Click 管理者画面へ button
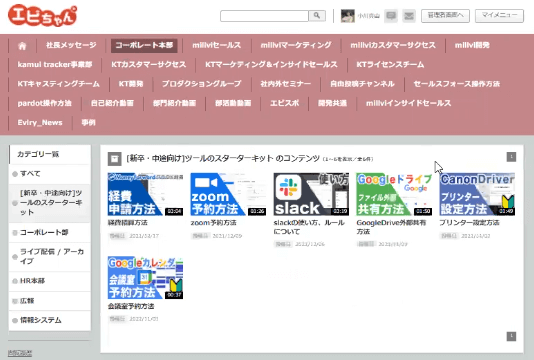 point(445,16)
